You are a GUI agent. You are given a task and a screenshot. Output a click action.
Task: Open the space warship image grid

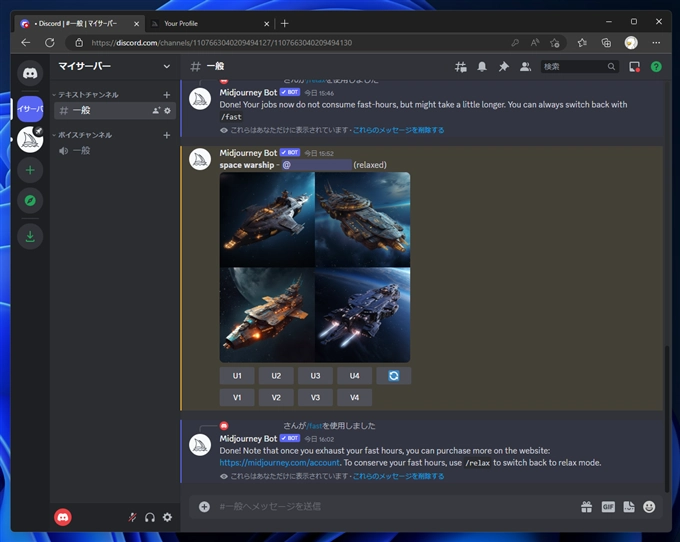click(315, 267)
